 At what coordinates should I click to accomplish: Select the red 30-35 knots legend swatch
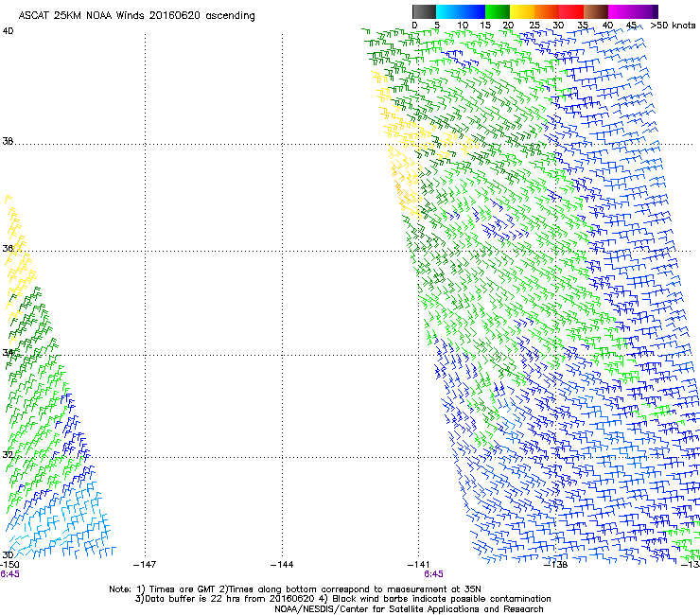click(x=571, y=11)
